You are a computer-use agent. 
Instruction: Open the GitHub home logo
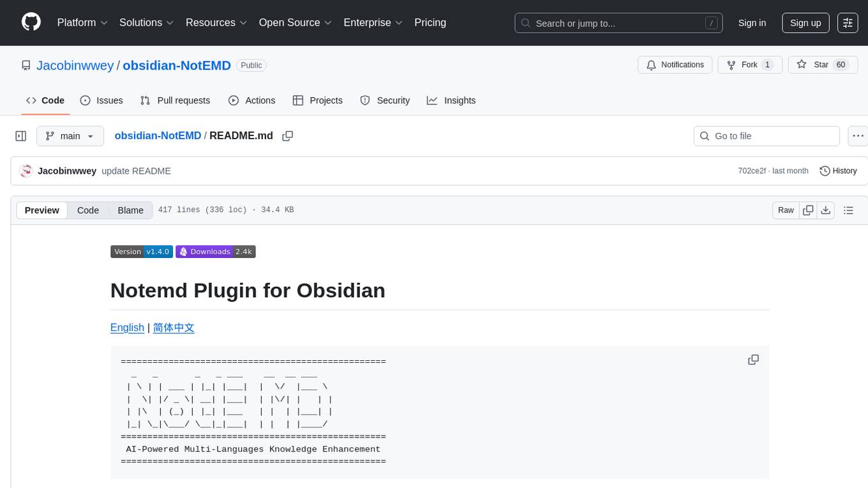[31, 22]
